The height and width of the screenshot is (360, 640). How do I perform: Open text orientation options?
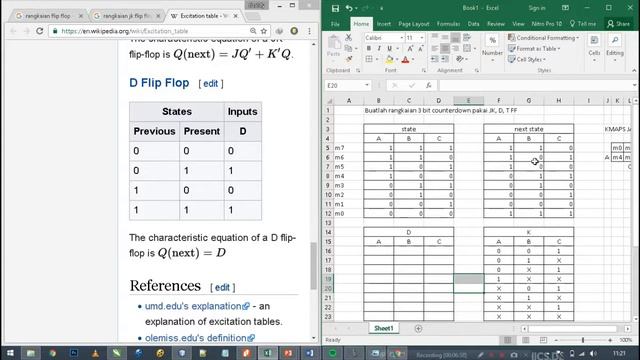(x=460, y=60)
